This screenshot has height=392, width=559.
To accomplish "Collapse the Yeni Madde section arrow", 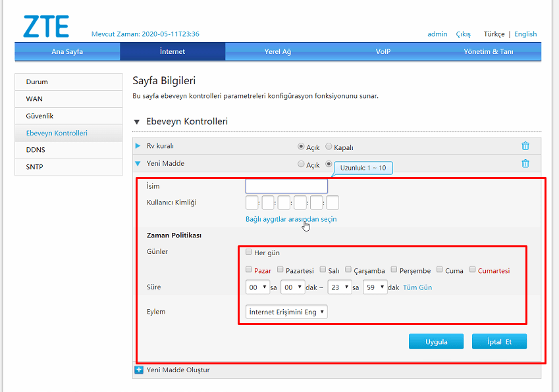I will pyautogui.click(x=138, y=164).
